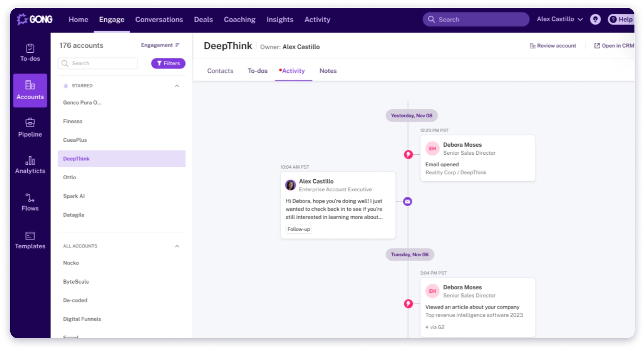Image resolution: width=644 pixels, height=350 pixels.
Task: Focus the accounts Search field
Action: [98, 63]
